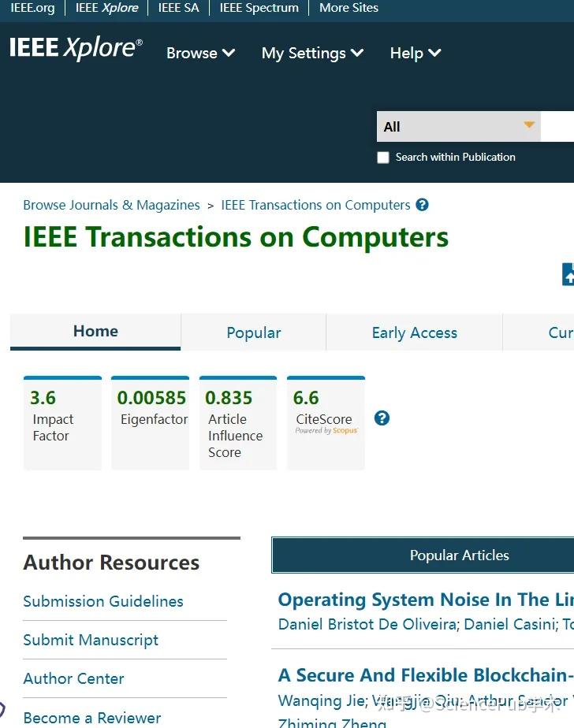574x728 pixels.
Task: Open the More Sites menu
Action: tap(348, 8)
